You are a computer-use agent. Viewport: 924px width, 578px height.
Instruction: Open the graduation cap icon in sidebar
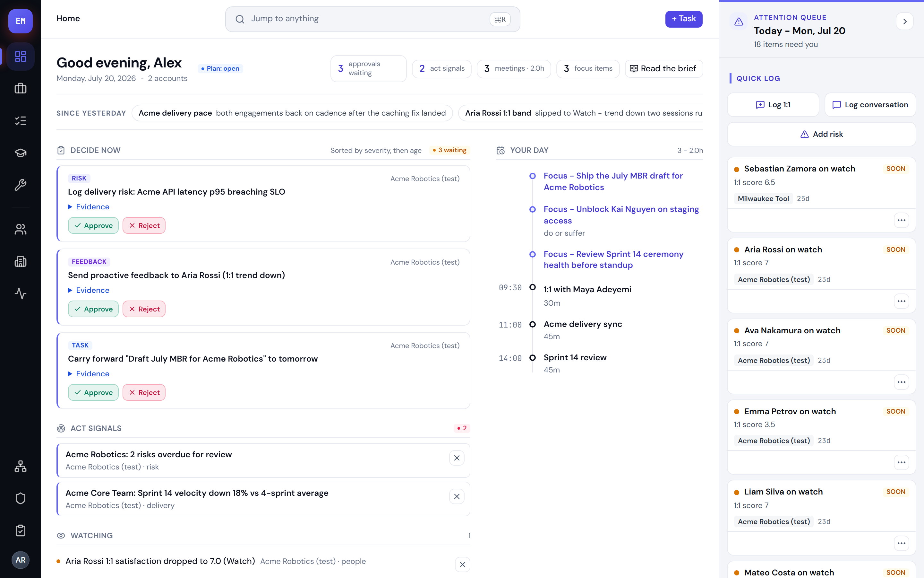pos(20,153)
